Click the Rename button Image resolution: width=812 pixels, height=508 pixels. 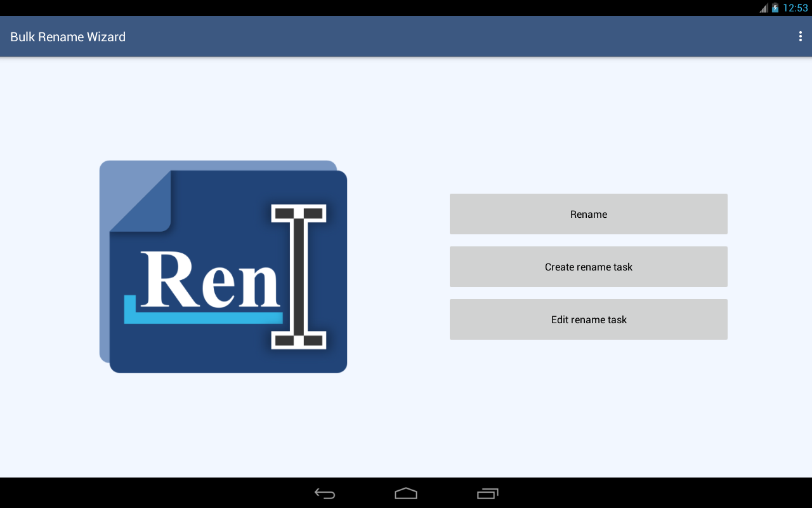589,214
